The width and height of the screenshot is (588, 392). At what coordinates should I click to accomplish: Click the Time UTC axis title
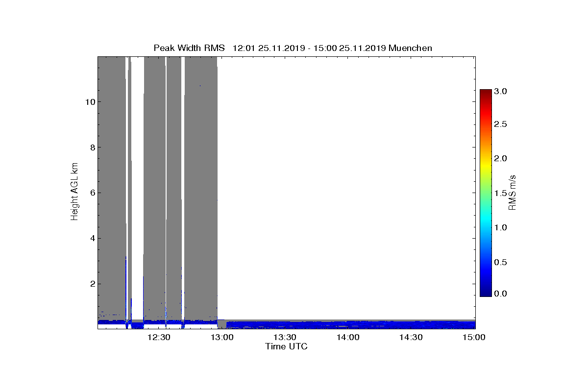point(286,346)
